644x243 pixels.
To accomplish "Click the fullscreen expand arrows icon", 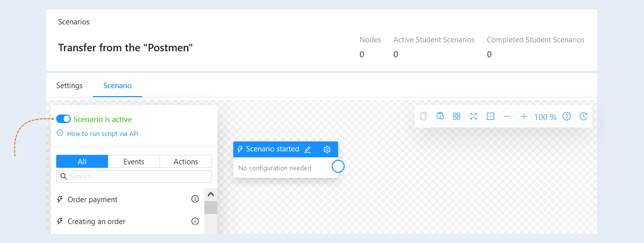I will pos(473,116).
